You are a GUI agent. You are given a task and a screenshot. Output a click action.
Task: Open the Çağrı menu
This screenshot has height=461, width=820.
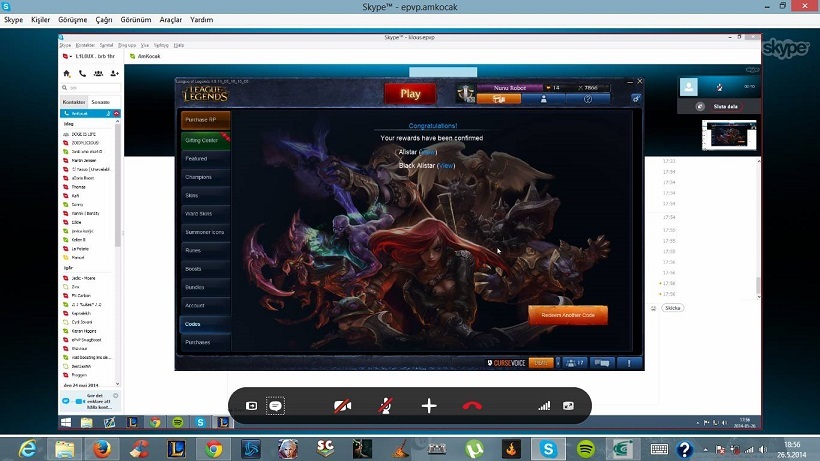tap(104, 19)
